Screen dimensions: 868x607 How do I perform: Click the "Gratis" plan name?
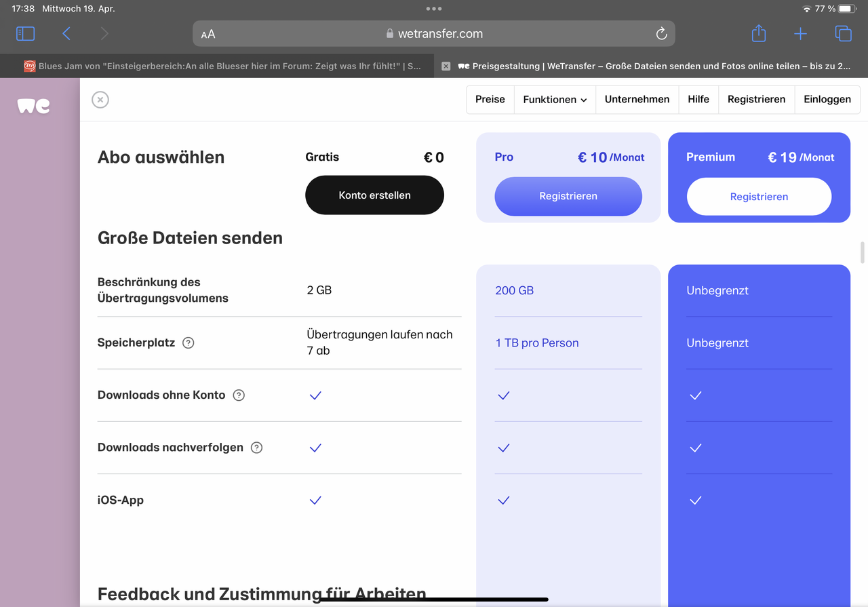tap(322, 157)
